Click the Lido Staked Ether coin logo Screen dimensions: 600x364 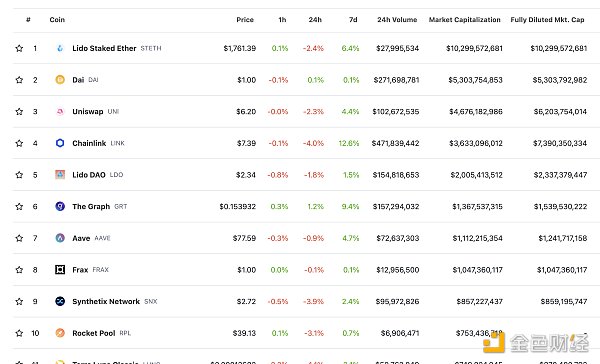click(x=60, y=48)
